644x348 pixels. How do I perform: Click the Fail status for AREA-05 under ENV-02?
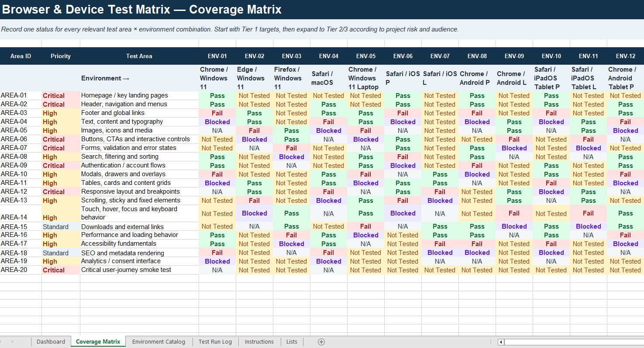[255, 130]
